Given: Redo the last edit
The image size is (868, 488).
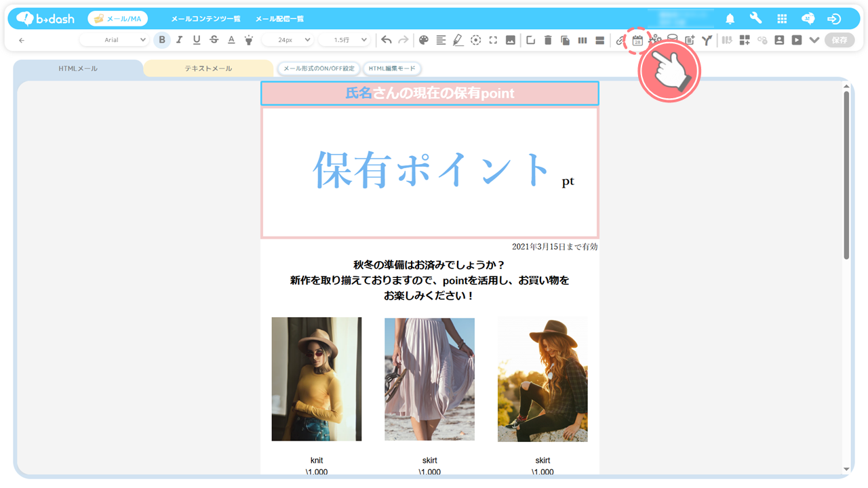Looking at the screenshot, I should point(403,40).
